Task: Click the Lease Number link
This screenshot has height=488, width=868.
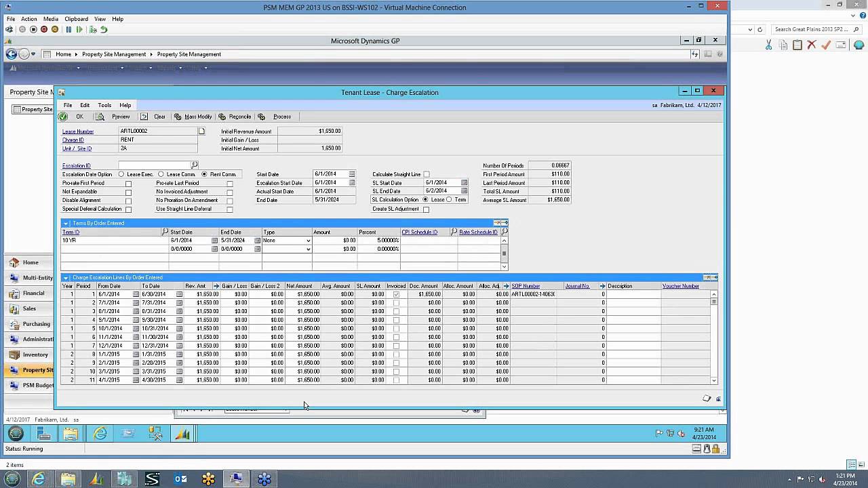Action: click(78, 131)
